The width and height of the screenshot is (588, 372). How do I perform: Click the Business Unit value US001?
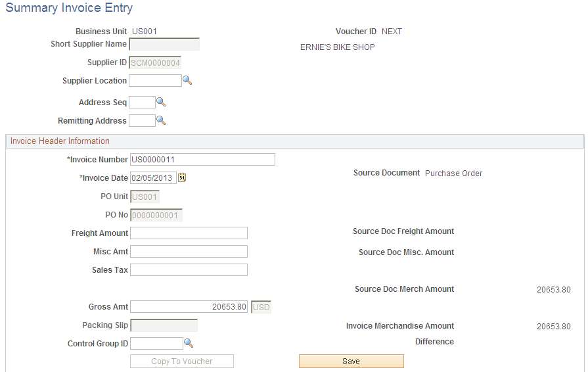click(145, 32)
